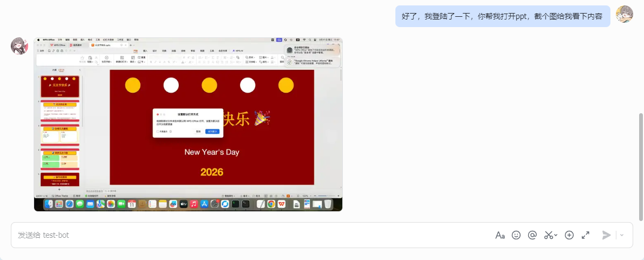Click the circled plus icon for more
644x260 pixels.
569,235
